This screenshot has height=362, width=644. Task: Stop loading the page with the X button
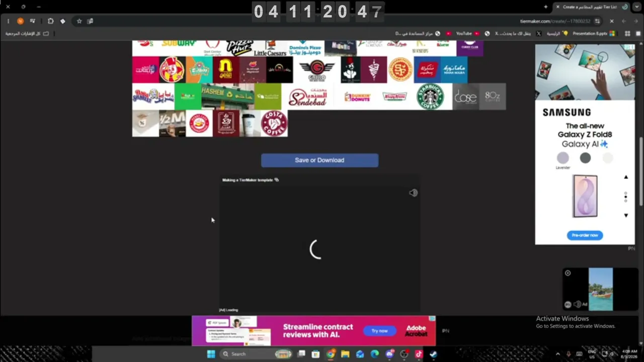click(x=611, y=21)
